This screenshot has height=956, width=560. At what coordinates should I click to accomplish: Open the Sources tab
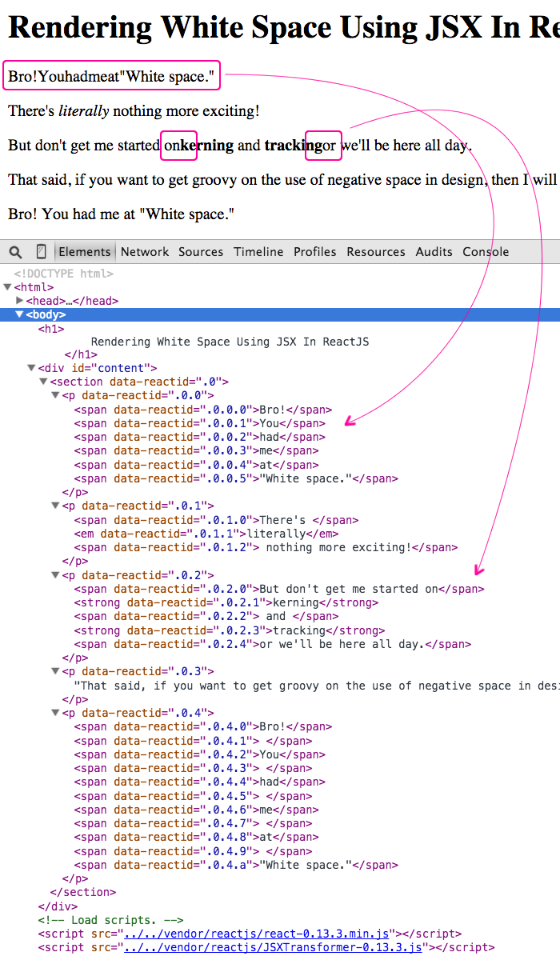coord(201,252)
